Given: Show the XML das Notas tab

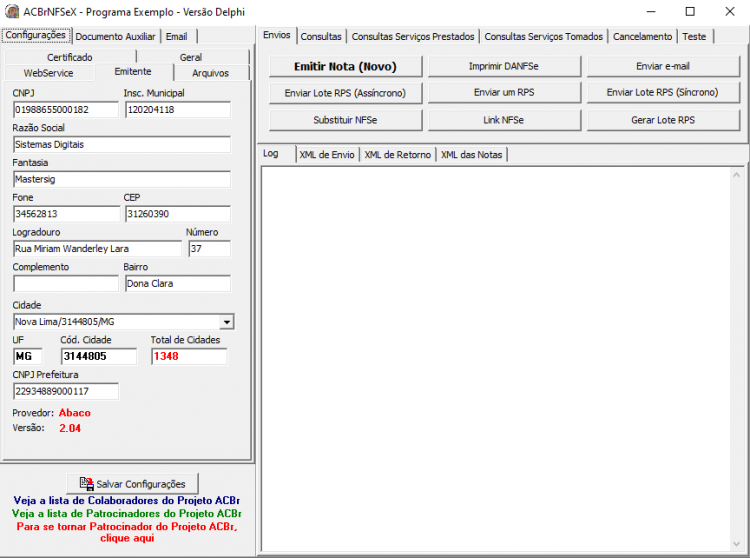Looking at the screenshot, I should 472,155.
